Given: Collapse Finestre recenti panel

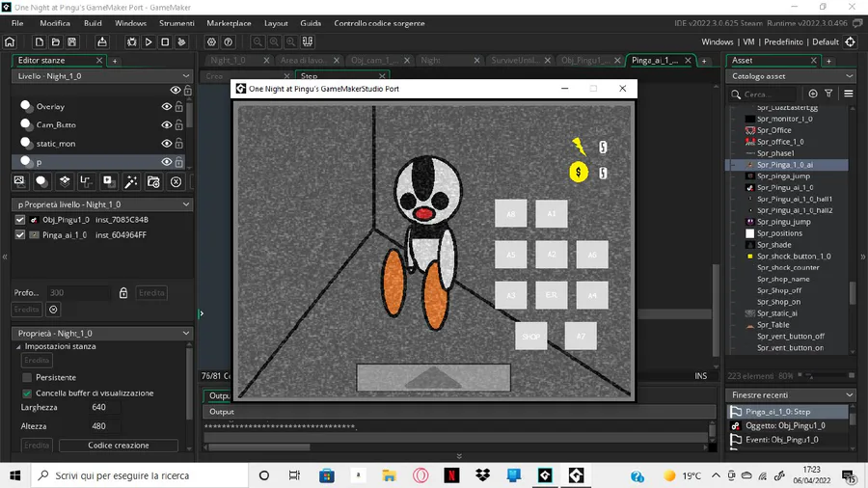Looking at the screenshot, I should click(850, 395).
